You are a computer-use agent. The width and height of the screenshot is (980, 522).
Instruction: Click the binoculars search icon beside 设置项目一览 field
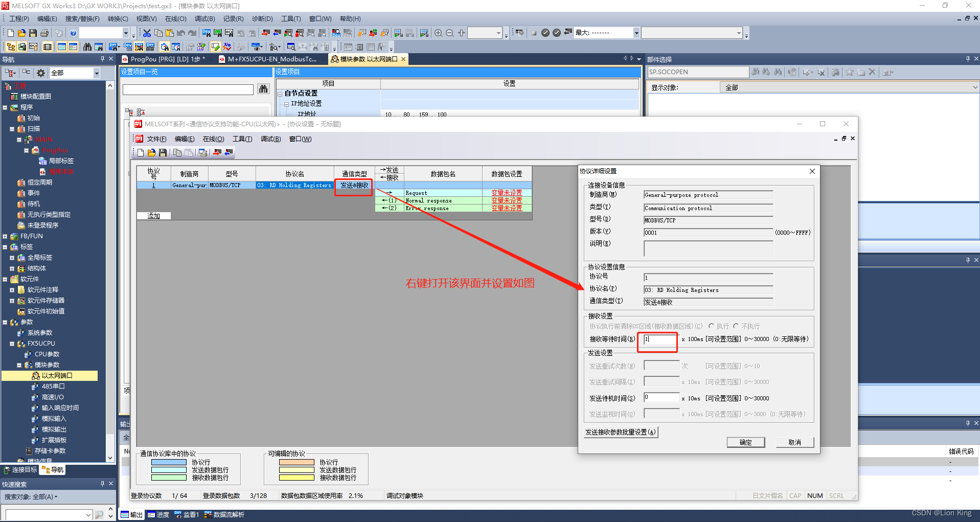[x=263, y=88]
